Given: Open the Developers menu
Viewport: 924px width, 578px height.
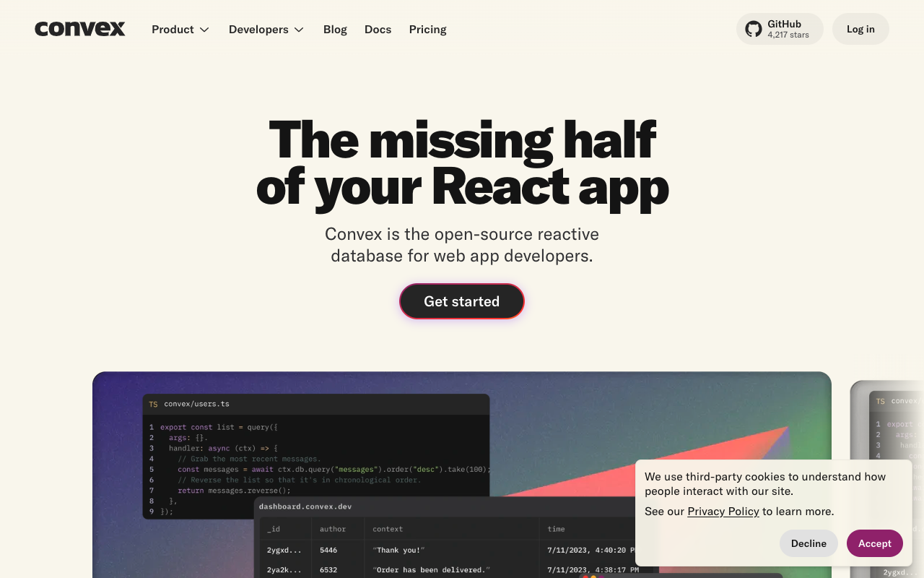Looking at the screenshot, I should coord(266,30).
